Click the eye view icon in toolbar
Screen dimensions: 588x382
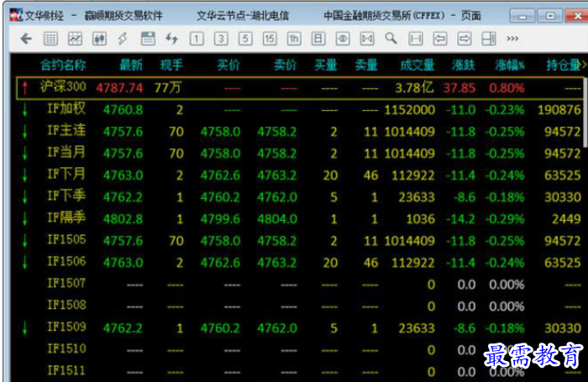click(343, 39)
